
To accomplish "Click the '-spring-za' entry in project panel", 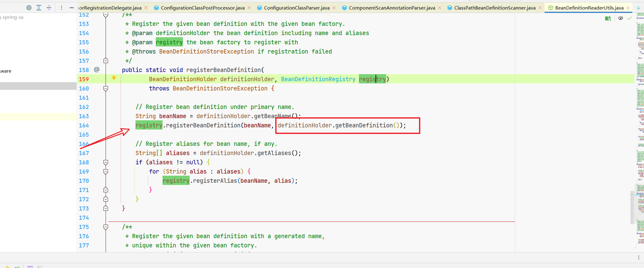I will click(x=12, y=17).
